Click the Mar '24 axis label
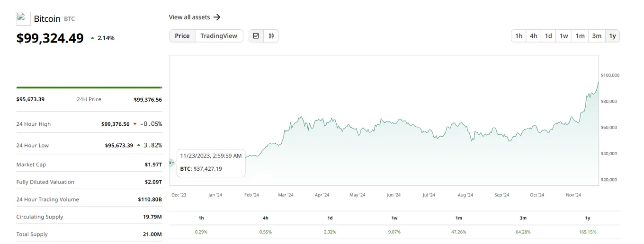Viewport: 644px width, 244px height. click(x=286, y=195)
